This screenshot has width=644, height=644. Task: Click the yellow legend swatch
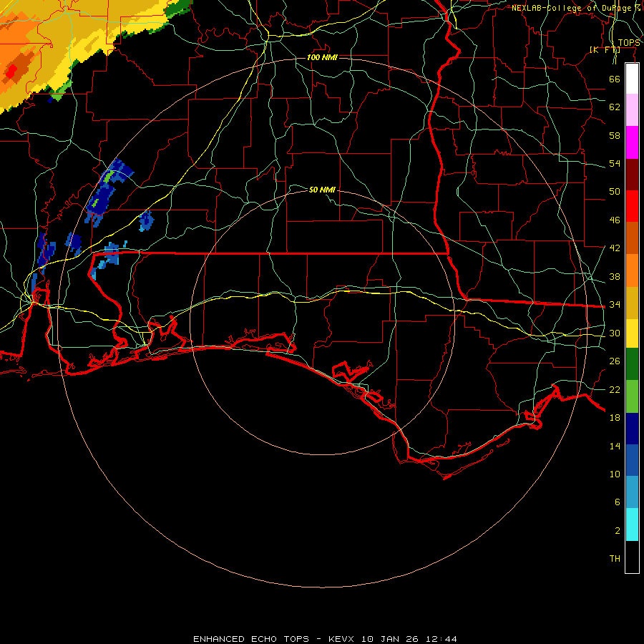632,333
